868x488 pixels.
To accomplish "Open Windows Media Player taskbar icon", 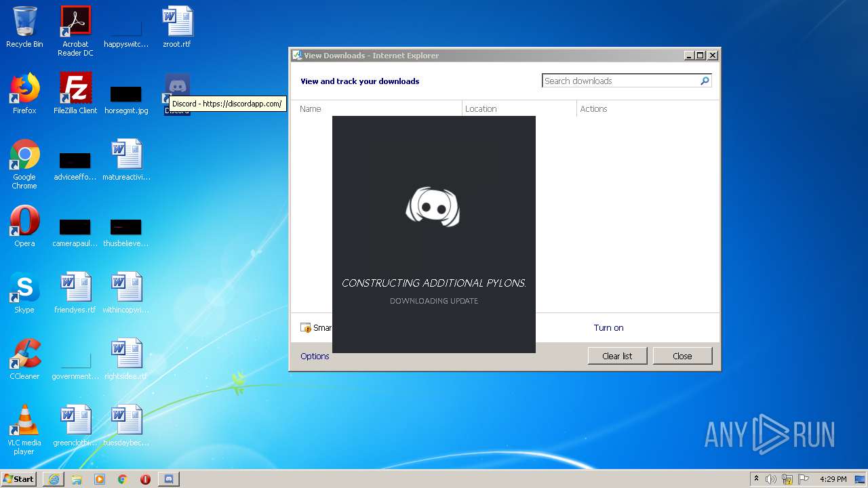I will point(100,479).
